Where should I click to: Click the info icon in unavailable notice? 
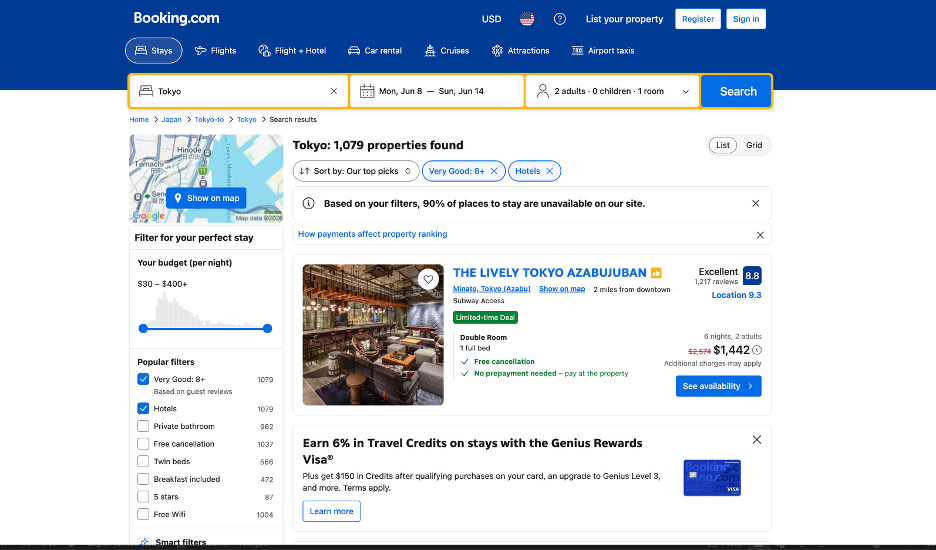pyautogui.click(x=309, y=204)
